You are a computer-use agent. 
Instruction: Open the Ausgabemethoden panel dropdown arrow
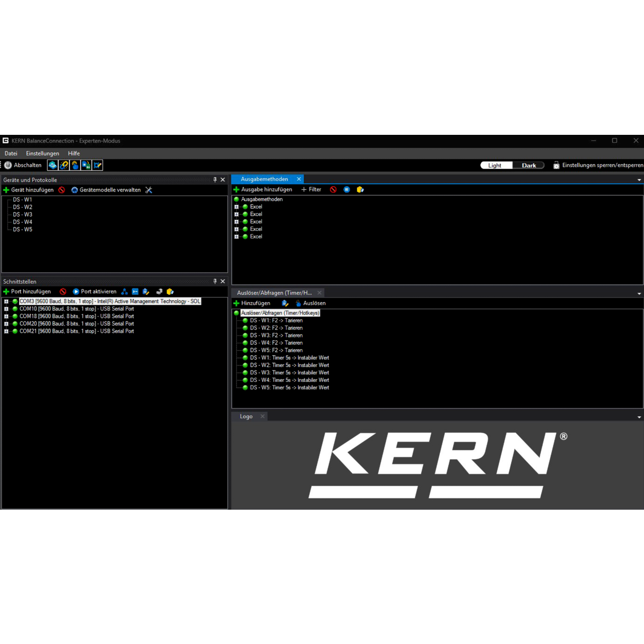point(639,179)
